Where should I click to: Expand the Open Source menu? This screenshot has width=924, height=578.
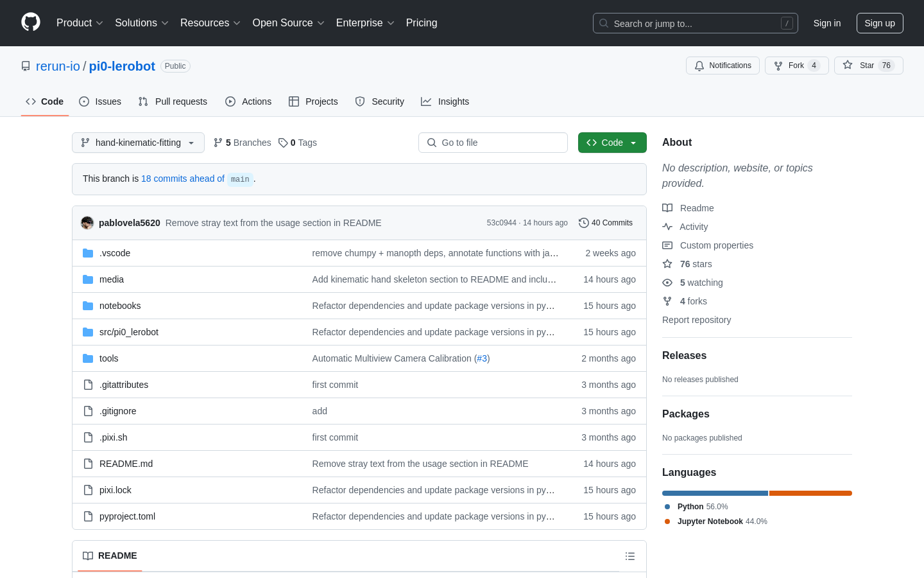coord(289,22)
